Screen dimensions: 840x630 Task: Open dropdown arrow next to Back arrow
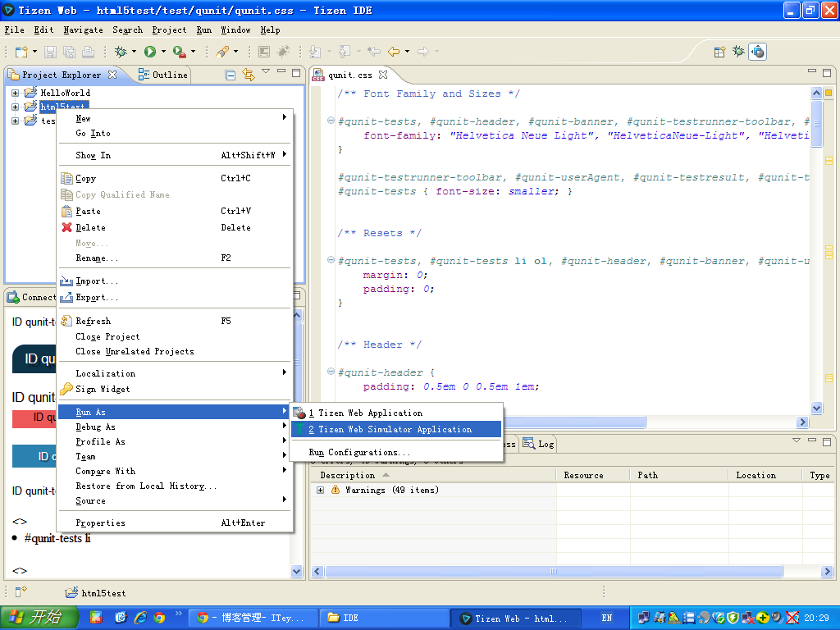407,52
